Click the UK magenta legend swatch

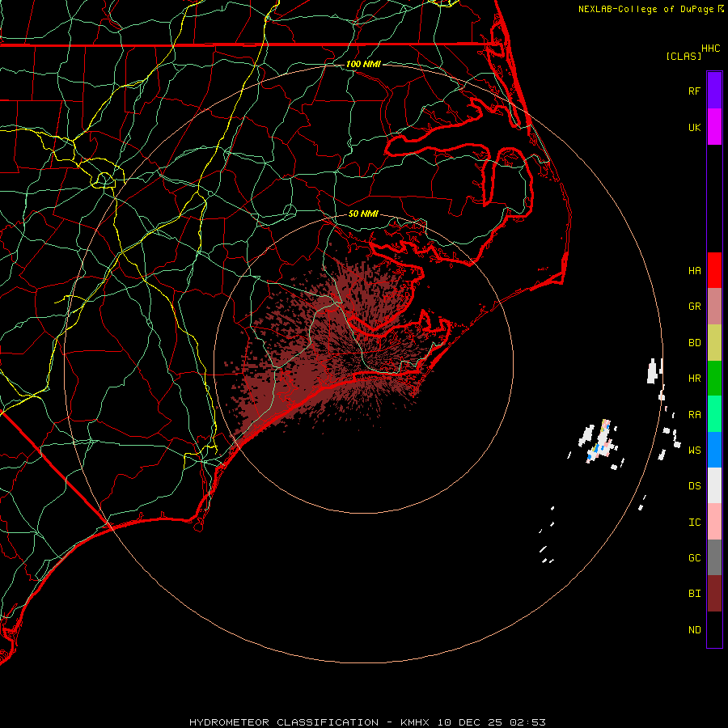(714, 127)
